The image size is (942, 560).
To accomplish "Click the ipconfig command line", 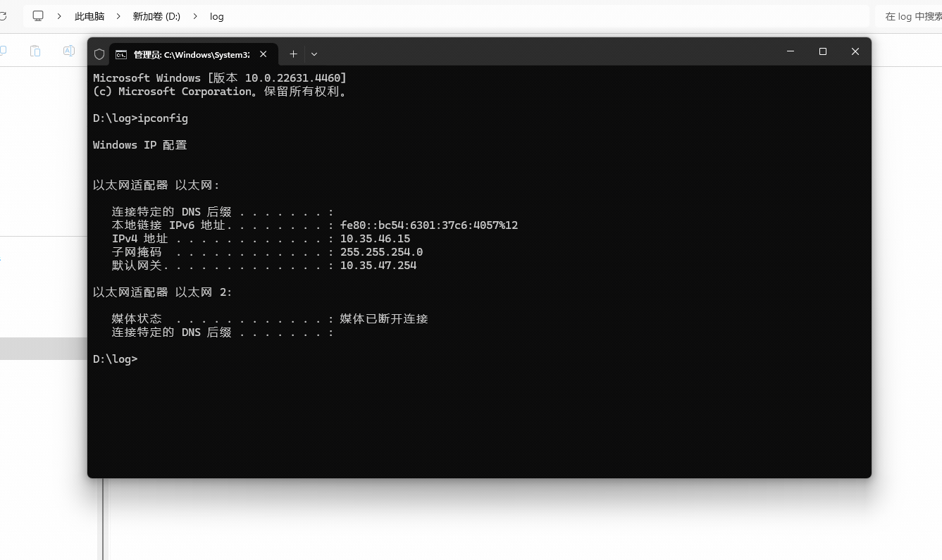I will 140,118.
